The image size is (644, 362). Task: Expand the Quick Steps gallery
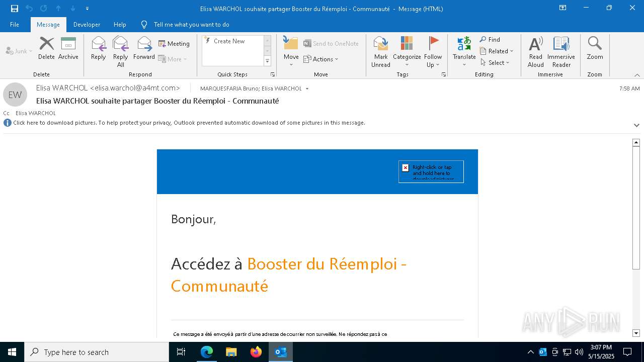[267, 61]
